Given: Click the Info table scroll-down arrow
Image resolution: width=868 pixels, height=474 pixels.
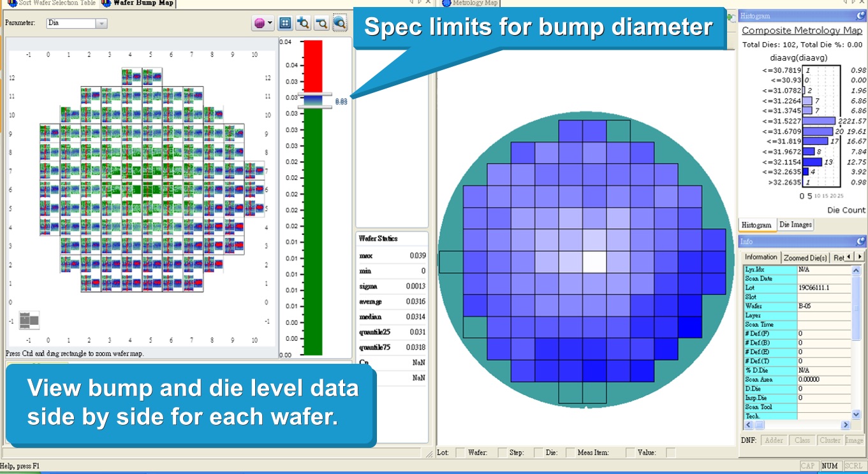Looking at the screenshot, I should click(856, 415).
